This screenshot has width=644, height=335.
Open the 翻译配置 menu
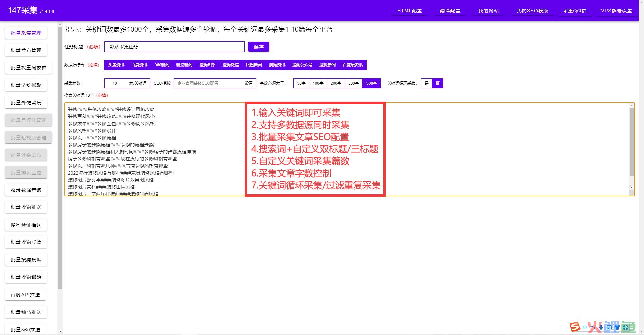(450, 11)
